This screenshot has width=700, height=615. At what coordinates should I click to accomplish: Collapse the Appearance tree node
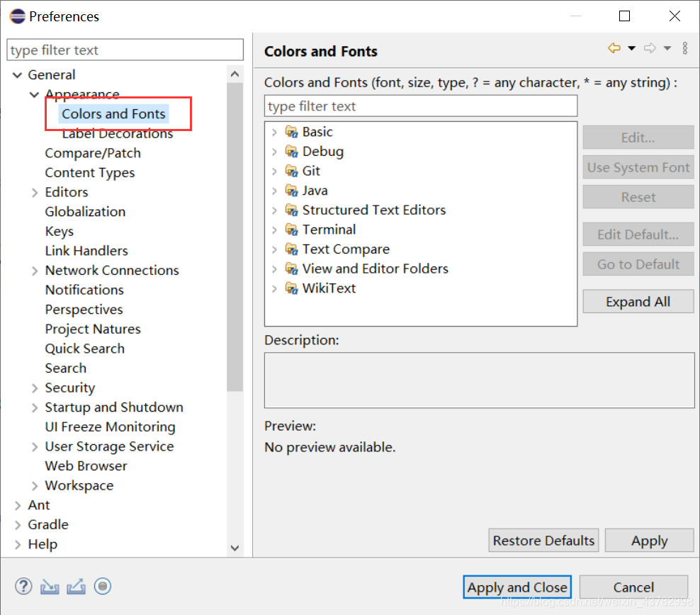coord(35,95)
